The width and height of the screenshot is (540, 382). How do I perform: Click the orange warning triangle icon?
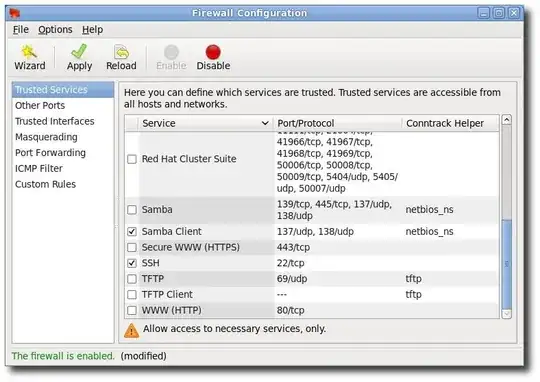pos(132,330)
